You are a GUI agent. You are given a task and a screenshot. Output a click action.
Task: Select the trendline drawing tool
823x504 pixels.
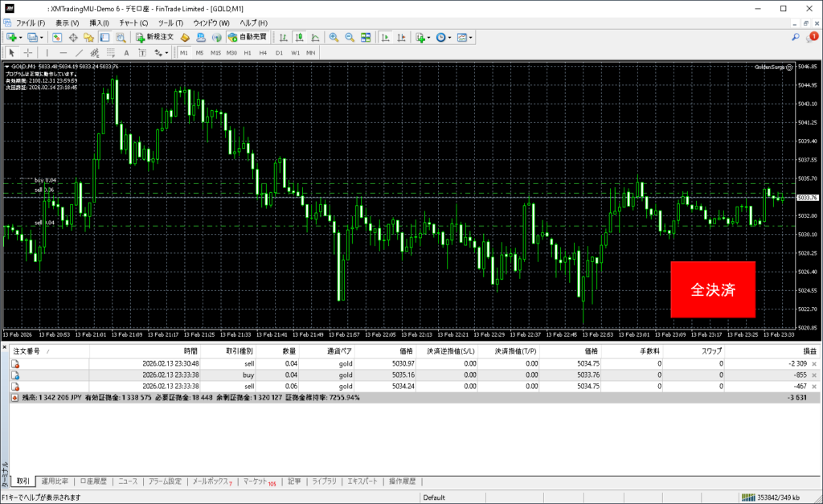pos(80,52)
